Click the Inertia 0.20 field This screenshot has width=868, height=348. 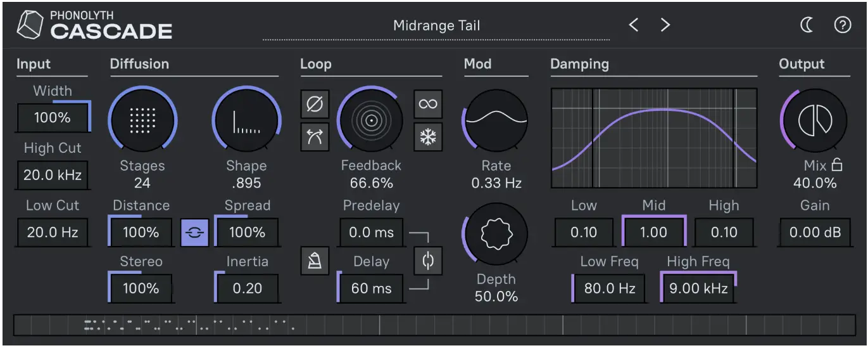coord(247,288)
